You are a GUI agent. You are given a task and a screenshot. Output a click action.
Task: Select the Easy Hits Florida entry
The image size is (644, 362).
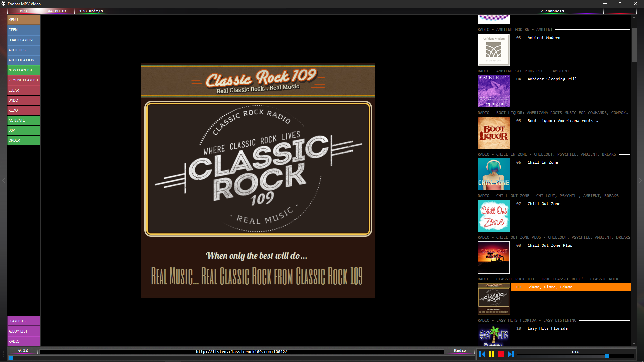pyautogui.click(x=547, y=328)
